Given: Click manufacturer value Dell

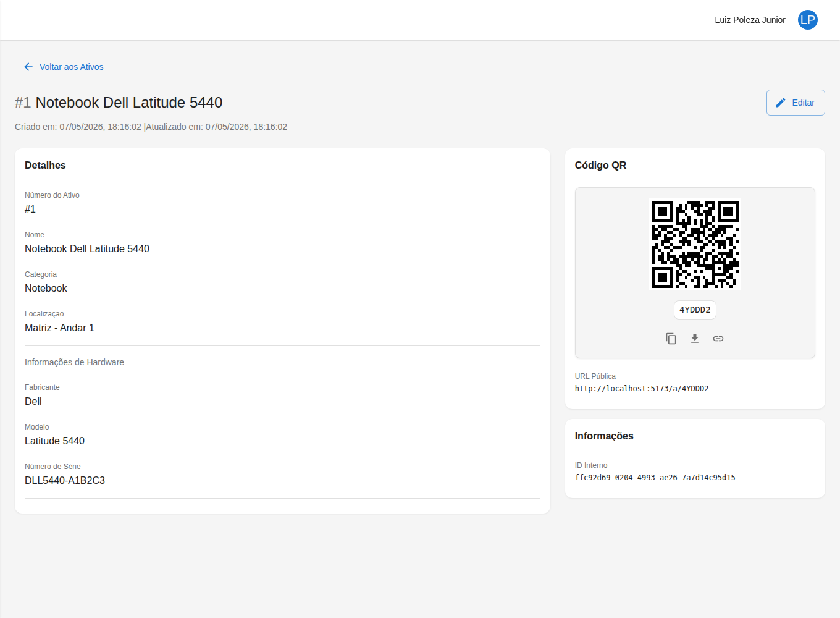Looking at the screenshot, I should coord(33,401).
